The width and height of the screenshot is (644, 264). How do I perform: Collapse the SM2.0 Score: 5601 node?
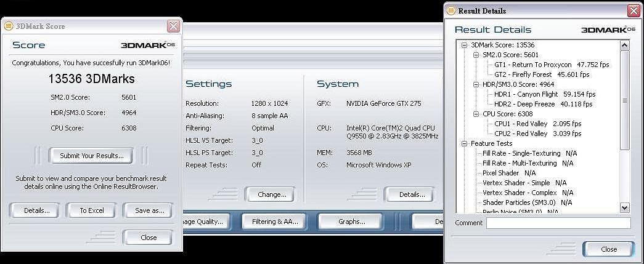pos(476,55)
